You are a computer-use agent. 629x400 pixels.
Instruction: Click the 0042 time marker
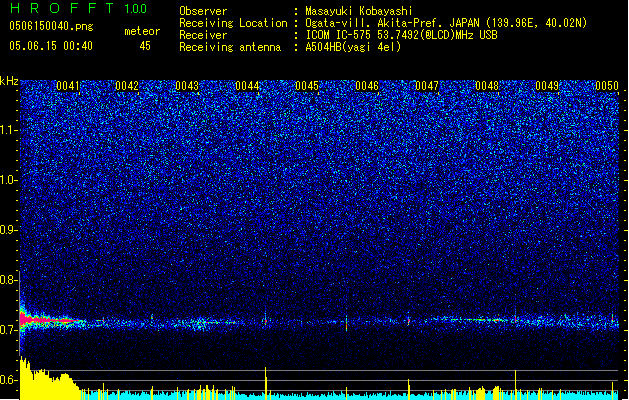pyautogui.click(x=127, y=86)
